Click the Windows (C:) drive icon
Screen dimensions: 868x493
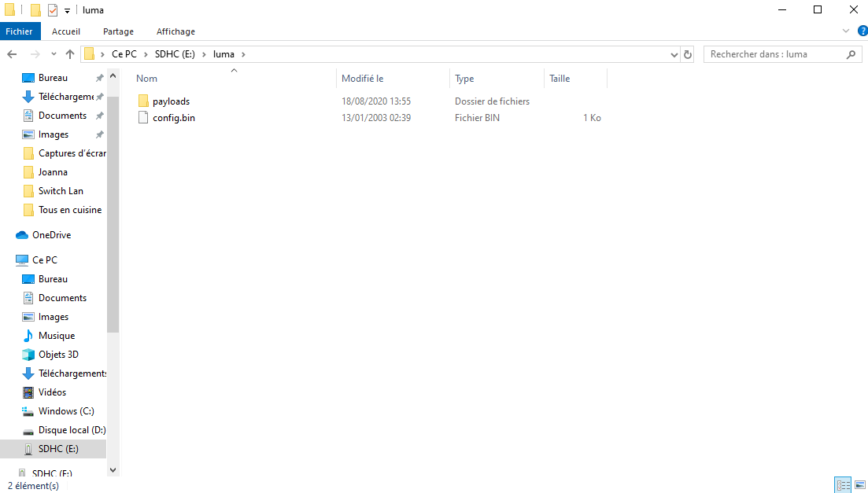point(28,411)
